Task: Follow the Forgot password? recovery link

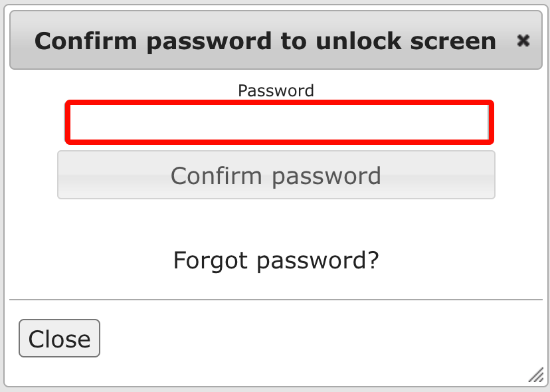Action: point(276,260)
